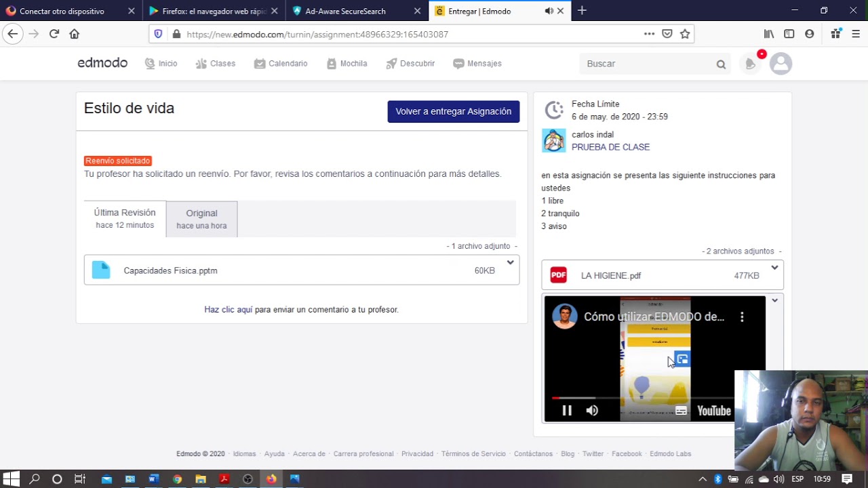Open Chrome from the taskbar

pyautogui.click(x=177, y=479)
